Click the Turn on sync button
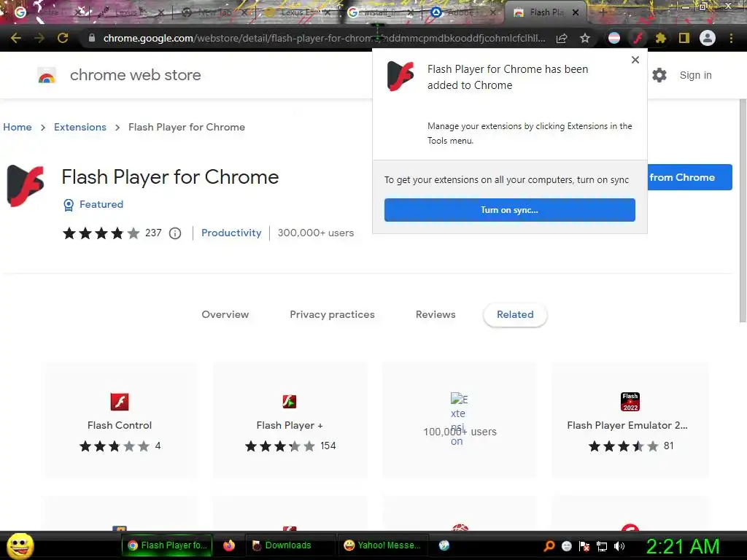The width and height of the screenshot is (747, 560). pos(510,210)
